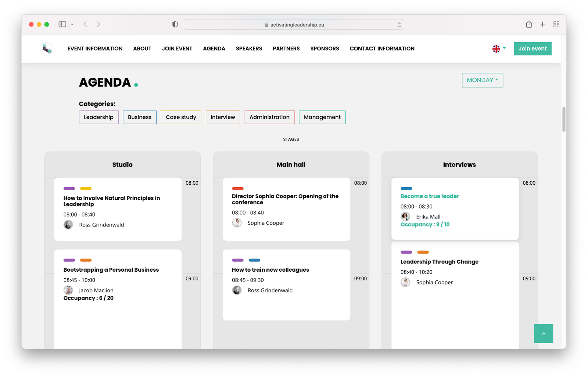Open the sidebar options chevron menu
Screen dimensions: 588x377
[72, 24]
